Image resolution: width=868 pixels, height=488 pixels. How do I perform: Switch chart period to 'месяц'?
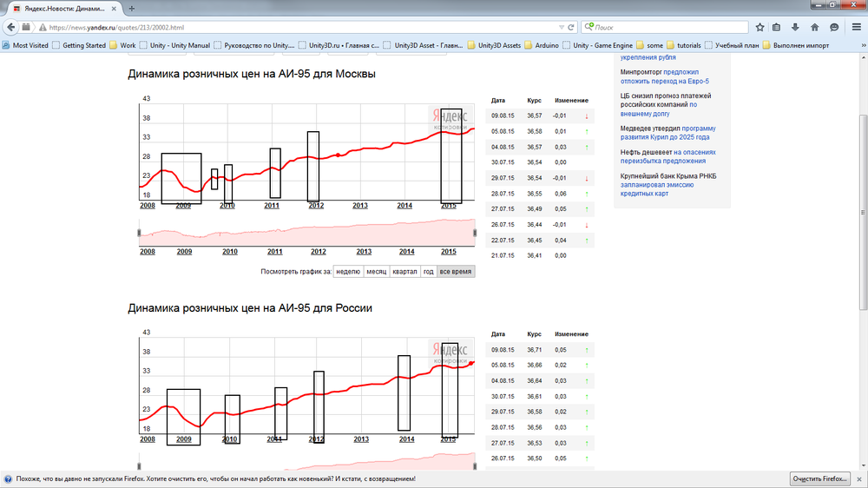pos(376,272)
